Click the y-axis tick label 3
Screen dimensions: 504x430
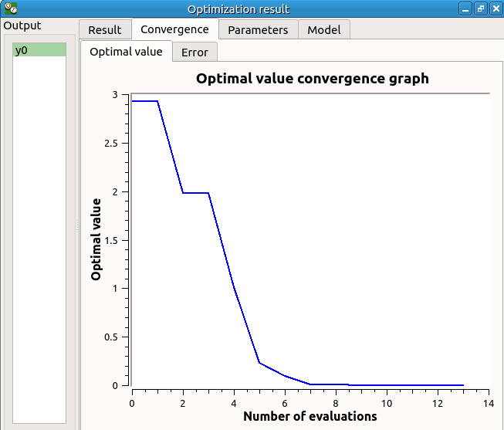[x=114, y=95]
